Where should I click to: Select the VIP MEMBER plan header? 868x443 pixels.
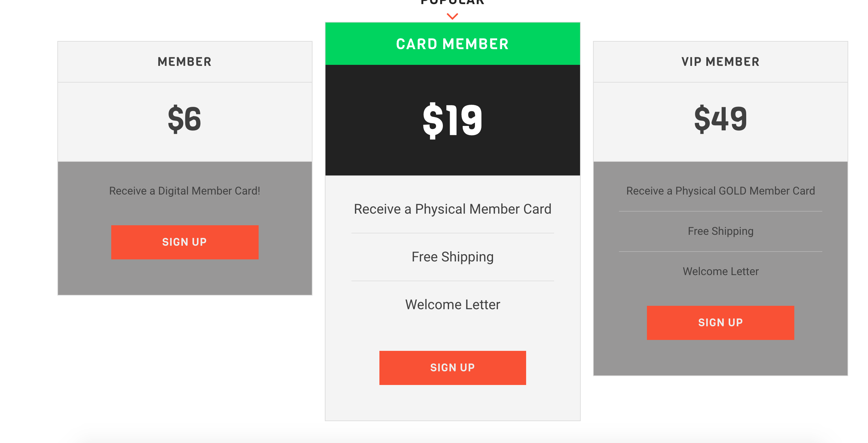pos(720,62)
